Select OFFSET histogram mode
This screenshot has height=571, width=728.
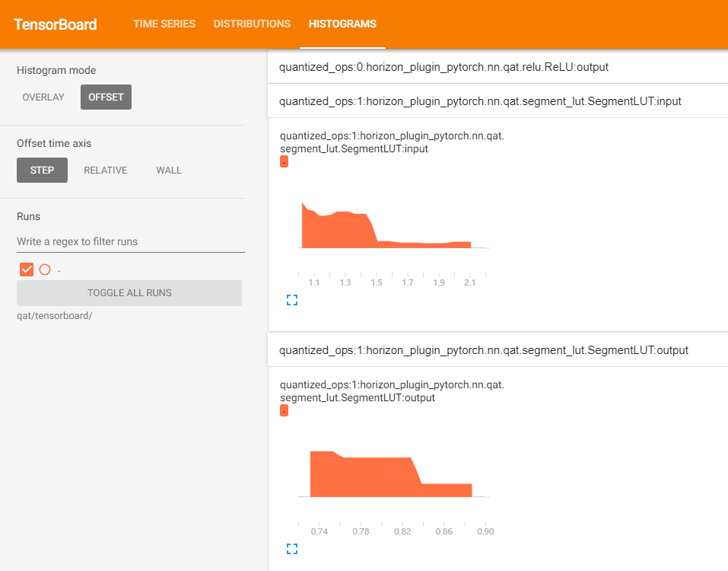pyautogui.click(x=106, y=97)
